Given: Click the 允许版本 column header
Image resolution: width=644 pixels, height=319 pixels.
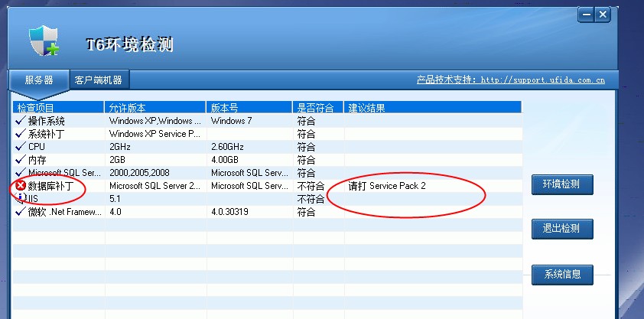Looking at the screenshot, I should (x=155, y=108).
